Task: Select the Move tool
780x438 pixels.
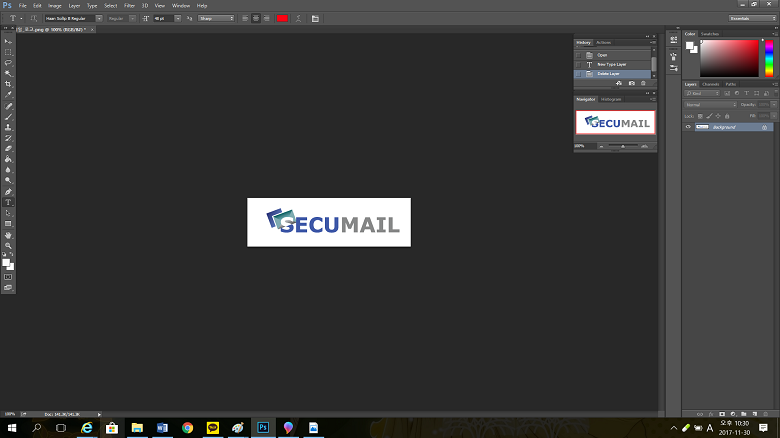Action: (8, 41)
